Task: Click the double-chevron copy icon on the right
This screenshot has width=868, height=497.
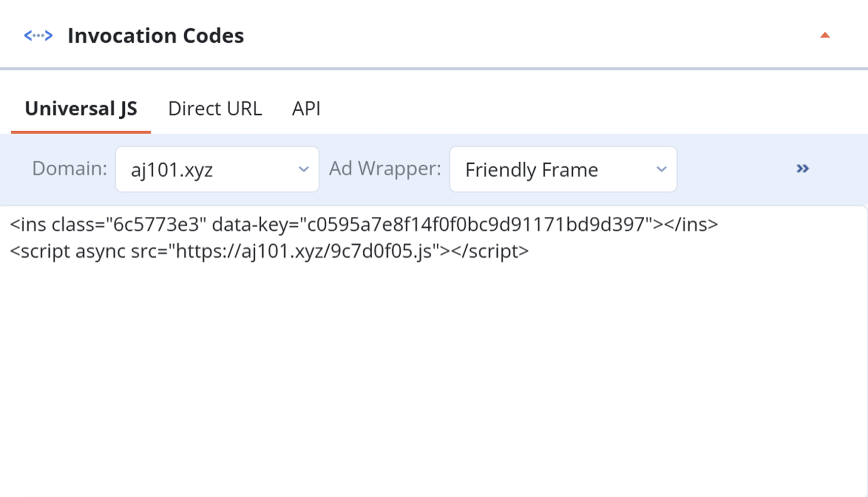Action: coord(802,169)
